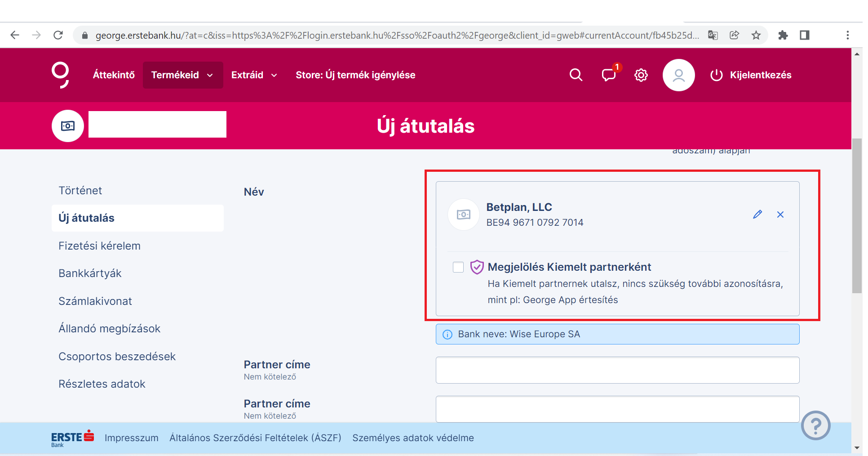
Task: Open the Áttekintő overview tab
Action: 114,75
